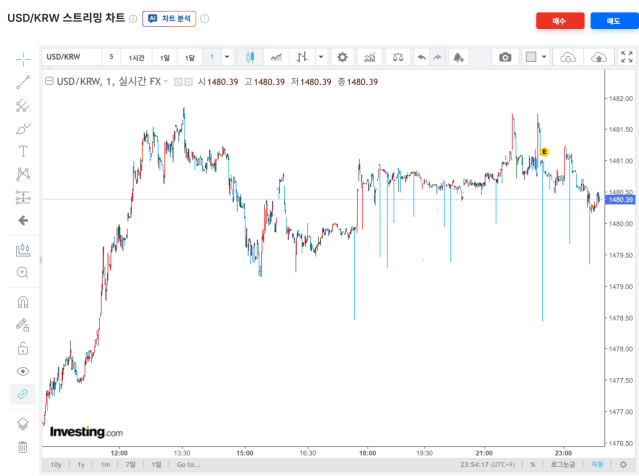Expand the interval dropdown arrow next to 1
Screen dimensions: 639x476
tap(227, 57)
